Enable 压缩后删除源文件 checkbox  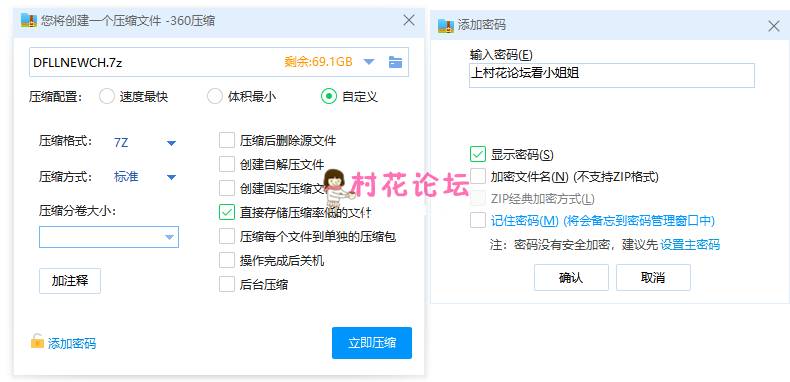coord(227,140)
